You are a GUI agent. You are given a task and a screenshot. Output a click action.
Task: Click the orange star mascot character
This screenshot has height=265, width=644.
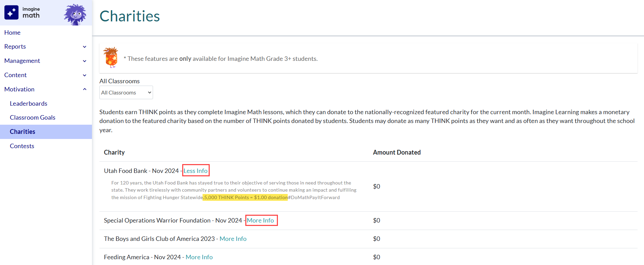(x=111, y=57)
